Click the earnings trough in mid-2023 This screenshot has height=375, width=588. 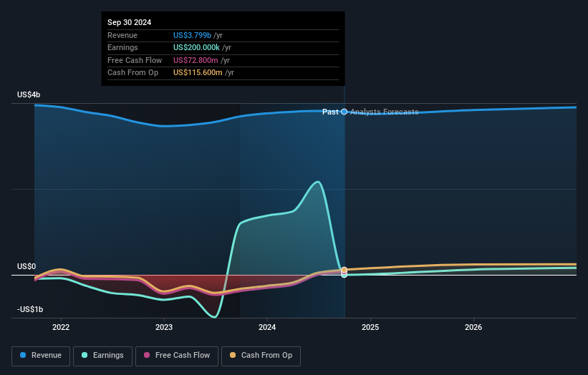click(x=214, y=317)
